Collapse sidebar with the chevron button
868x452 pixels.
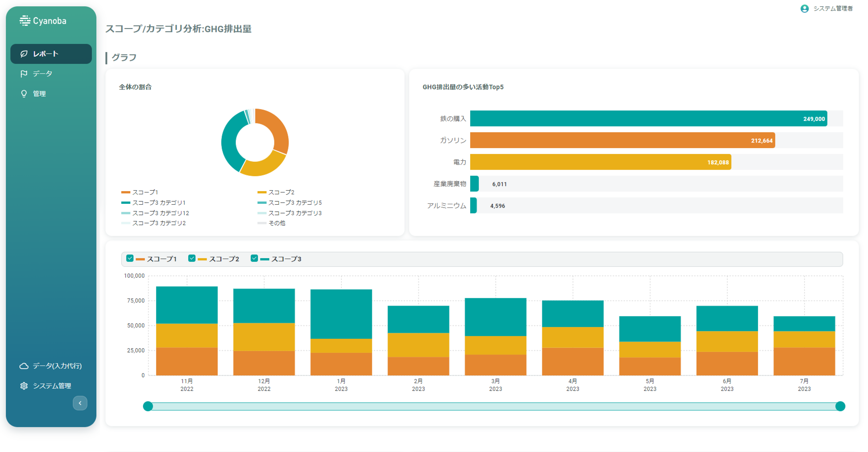pyautogui.click(x=80, y=403)
